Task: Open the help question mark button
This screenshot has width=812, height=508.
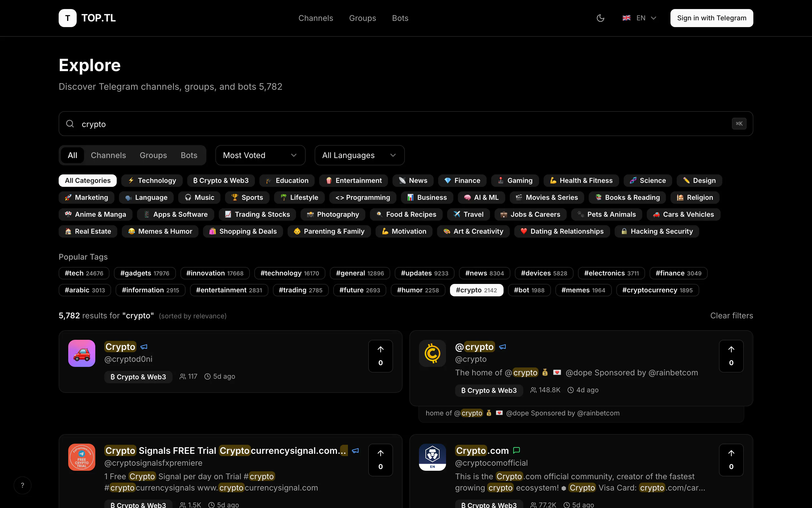Action: (23, 485)
